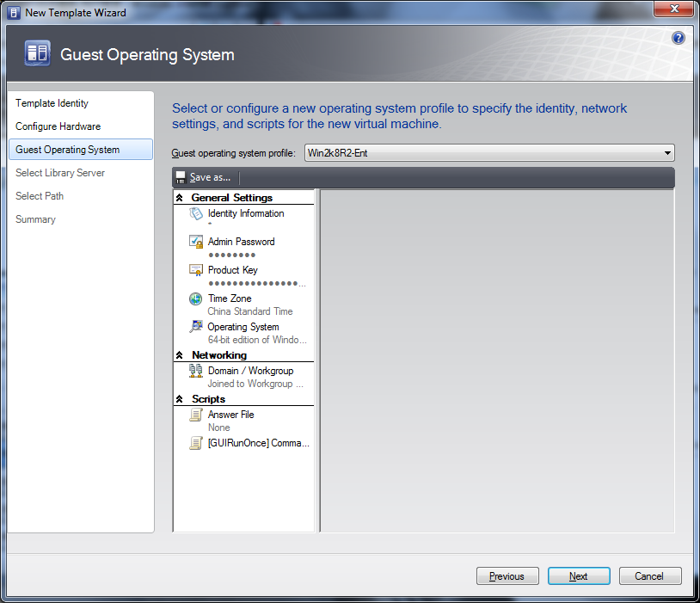
Task: Go to the Configure Hardware step
Action: pyautogui.click(x=58, y=126)
